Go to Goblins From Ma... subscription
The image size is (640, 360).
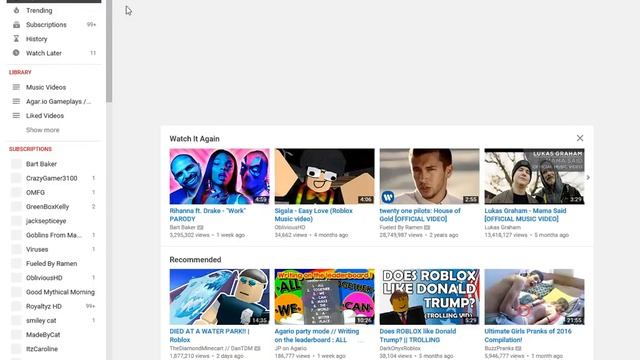click(53, 235)
